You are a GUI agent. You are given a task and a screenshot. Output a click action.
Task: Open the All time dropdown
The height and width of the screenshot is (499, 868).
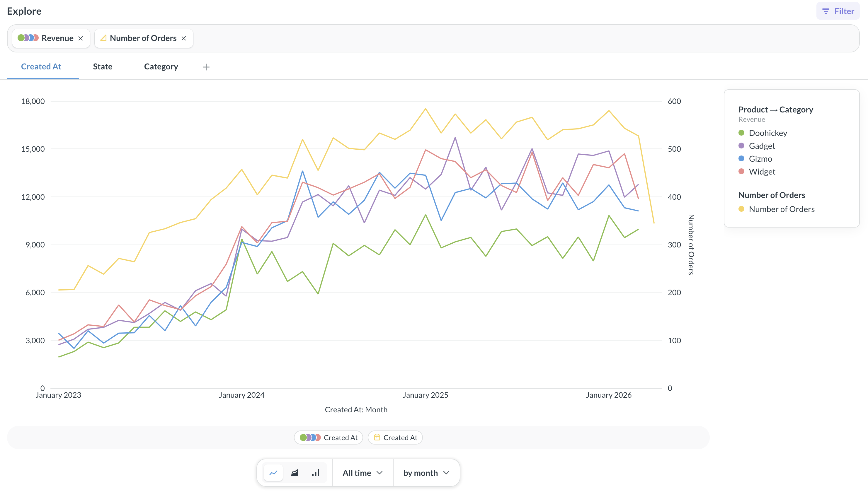(362, 473)
